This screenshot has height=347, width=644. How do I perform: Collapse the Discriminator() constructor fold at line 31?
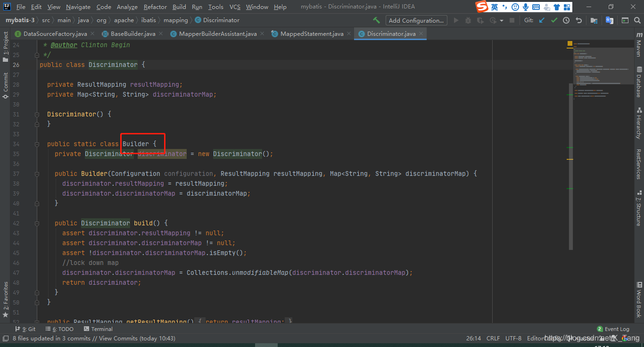[x=36, y=114]
